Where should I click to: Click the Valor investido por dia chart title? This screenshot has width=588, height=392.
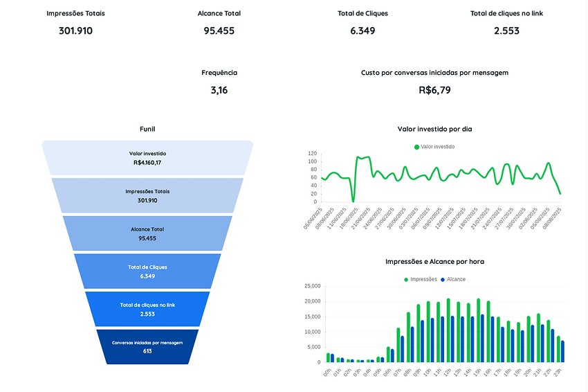point(434,129)
